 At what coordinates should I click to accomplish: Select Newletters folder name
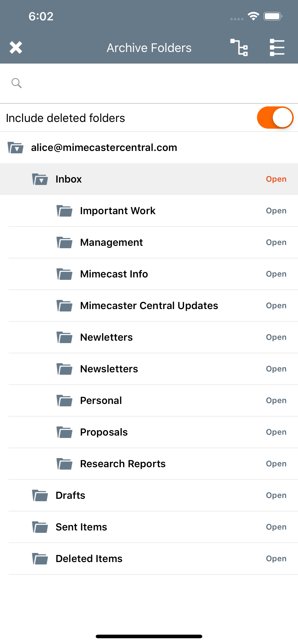[x=107, y=337]
